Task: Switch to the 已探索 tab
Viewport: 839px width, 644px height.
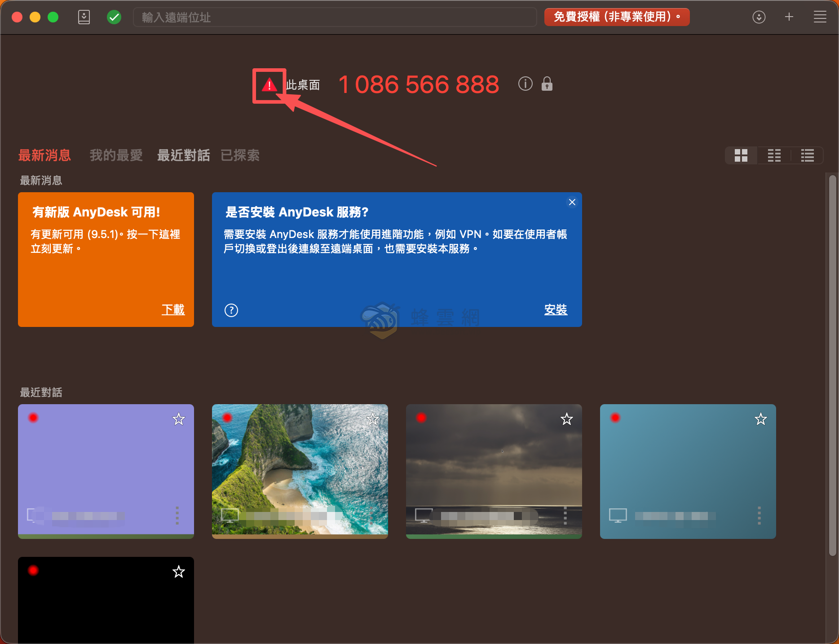Action: [x=240, y=155]
